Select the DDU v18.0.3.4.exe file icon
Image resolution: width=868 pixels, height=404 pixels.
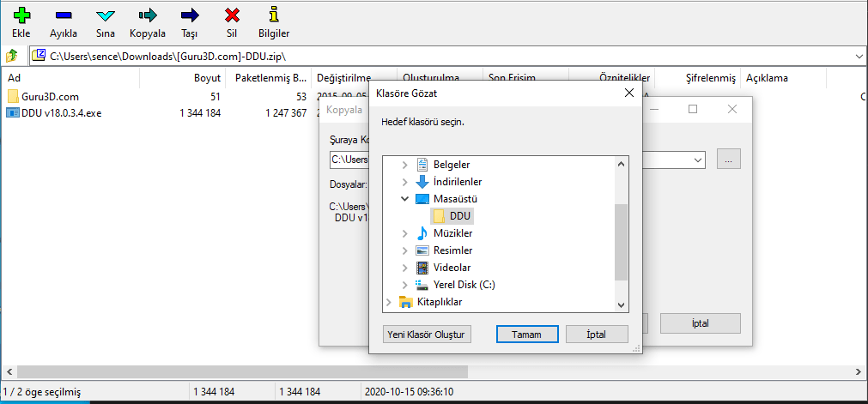click(13, 113)
